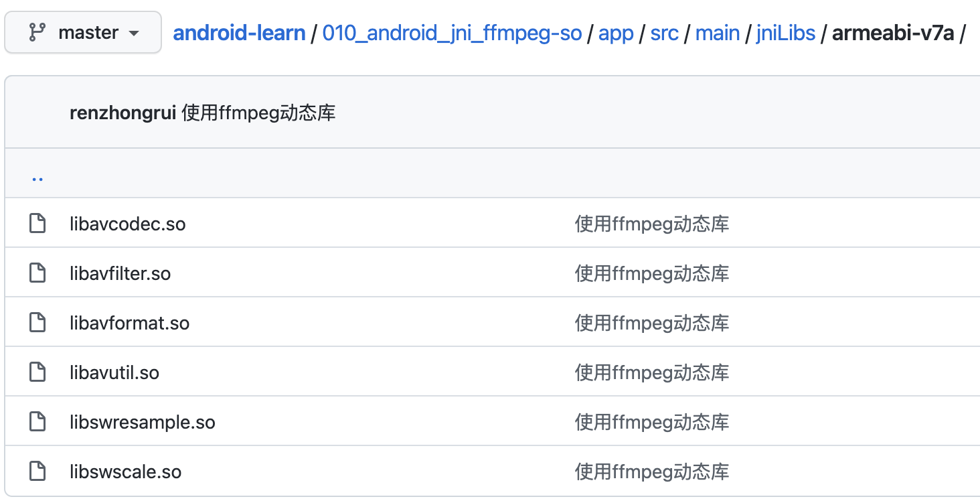Navigate to the app breadcrumb folder

tap(616, 32)
